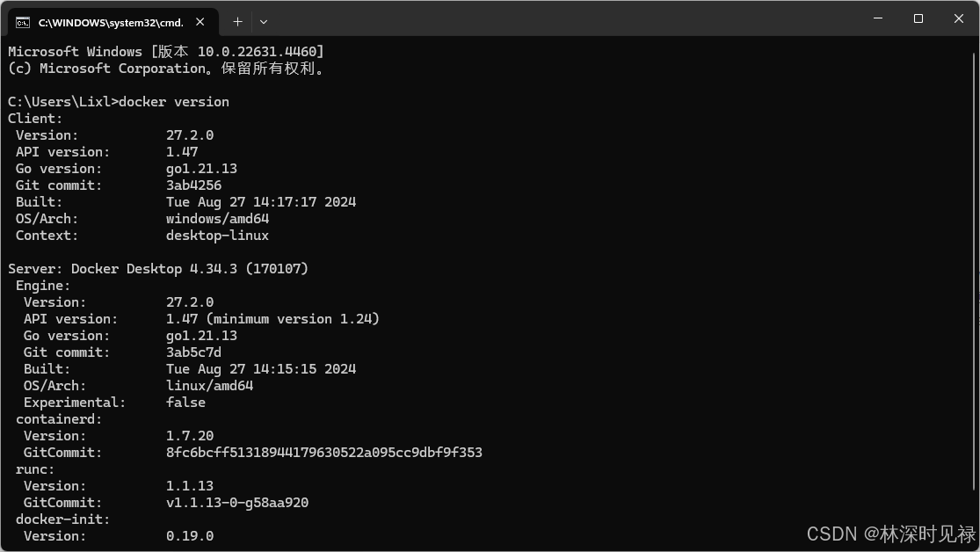Click the Experimental value false
980x552 pixels.
point(185,403)
